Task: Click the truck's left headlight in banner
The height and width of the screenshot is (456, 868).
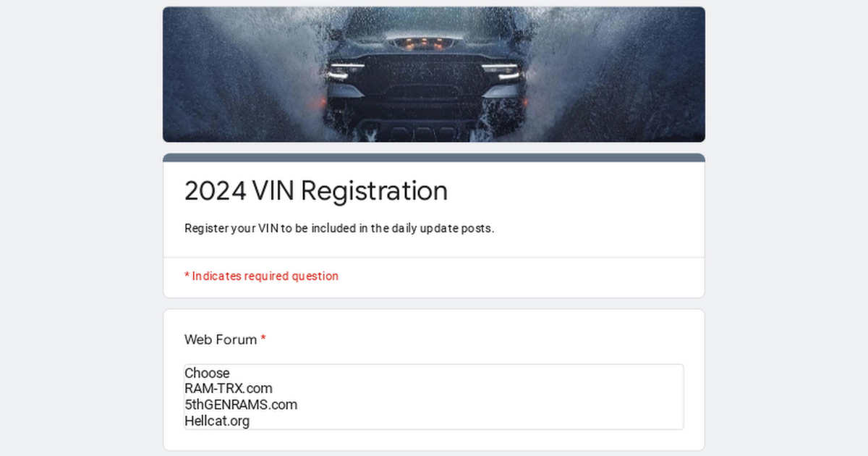Action: [x=345, y=72]
